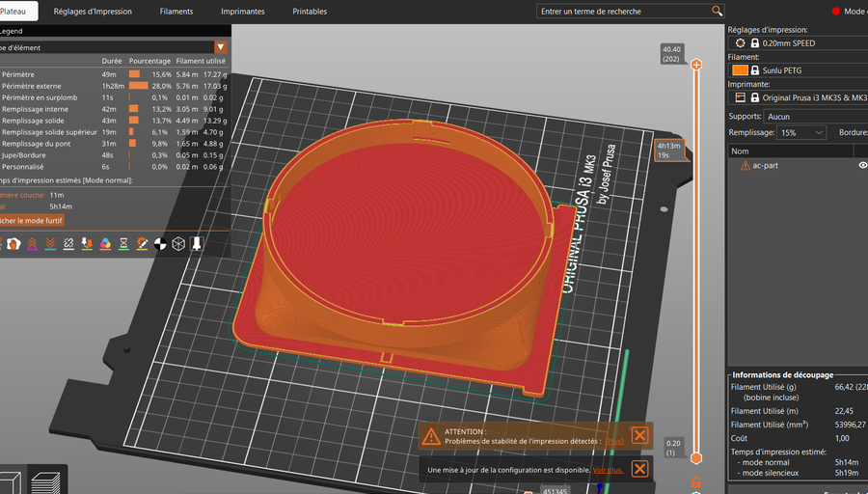The width and height of the screenshot is (868, 494).
Task: Toggle shells wireframe cube icon
Action: click(178, 244)
